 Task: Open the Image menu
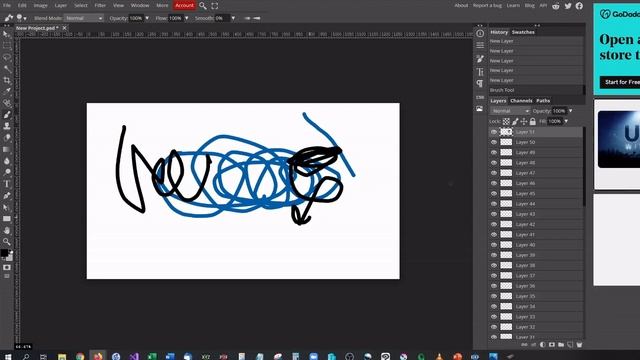point(40,6)
